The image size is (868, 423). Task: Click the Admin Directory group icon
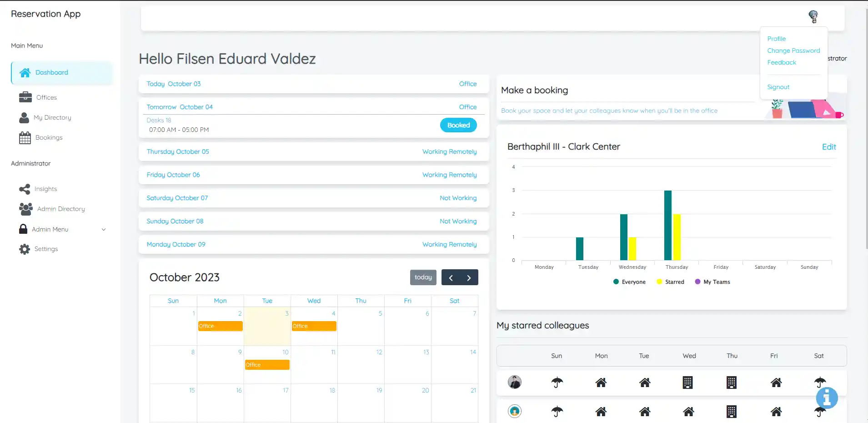[26, 209]
